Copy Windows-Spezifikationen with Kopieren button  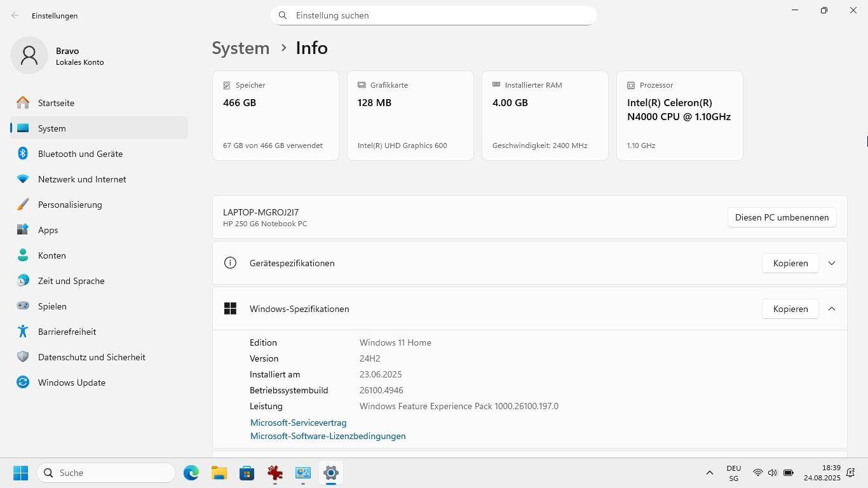[x=790, y=309]
